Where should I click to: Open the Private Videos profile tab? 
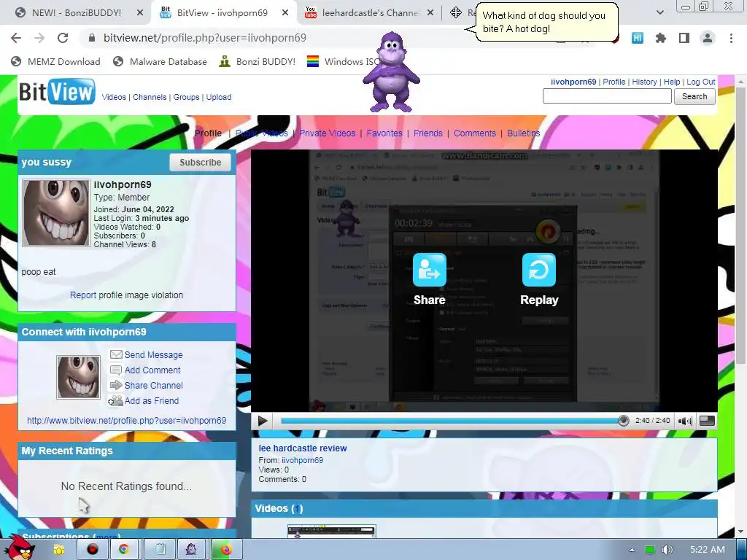point(328,133)
